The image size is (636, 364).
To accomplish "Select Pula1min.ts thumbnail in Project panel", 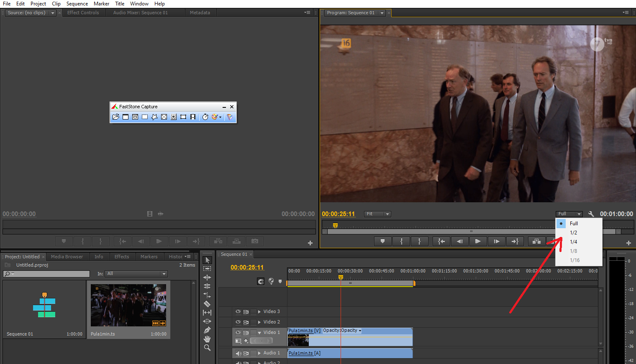I will [128, 305].
